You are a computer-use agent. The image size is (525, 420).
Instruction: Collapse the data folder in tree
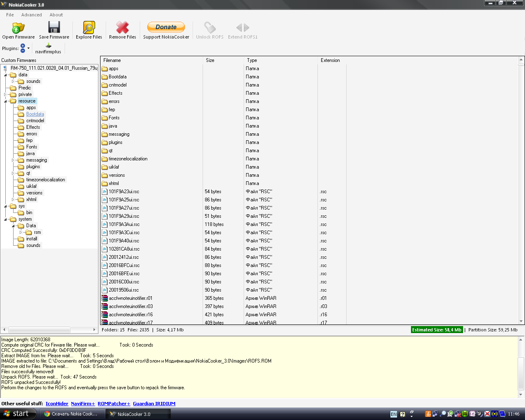[x=5, y=75]
